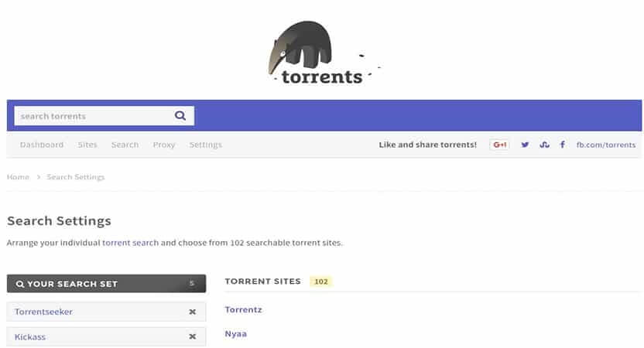This screenshot has height=348, width=644.
Task: Open the Dashboard menu item
Action: (42, 145)
